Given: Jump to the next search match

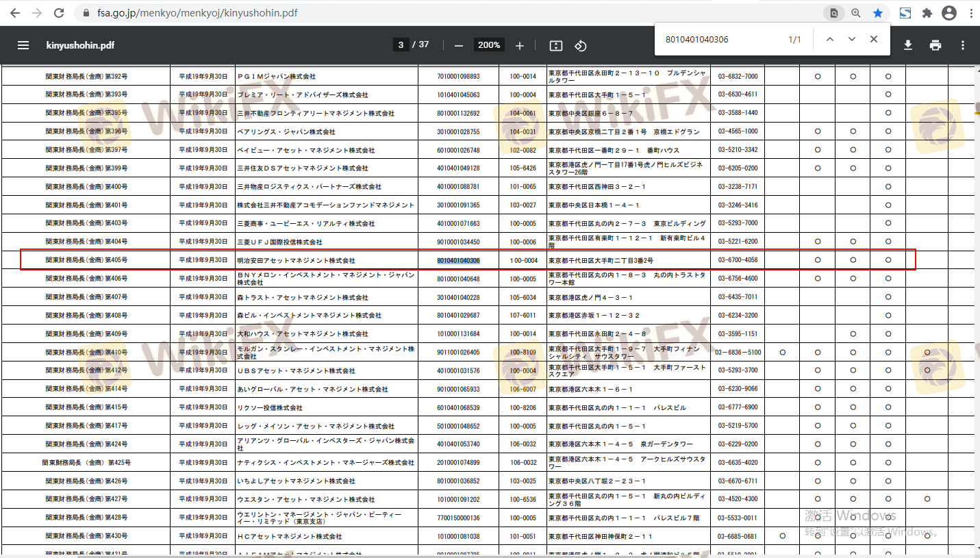Looking at the screenshot, I should [x=852, y=40].
